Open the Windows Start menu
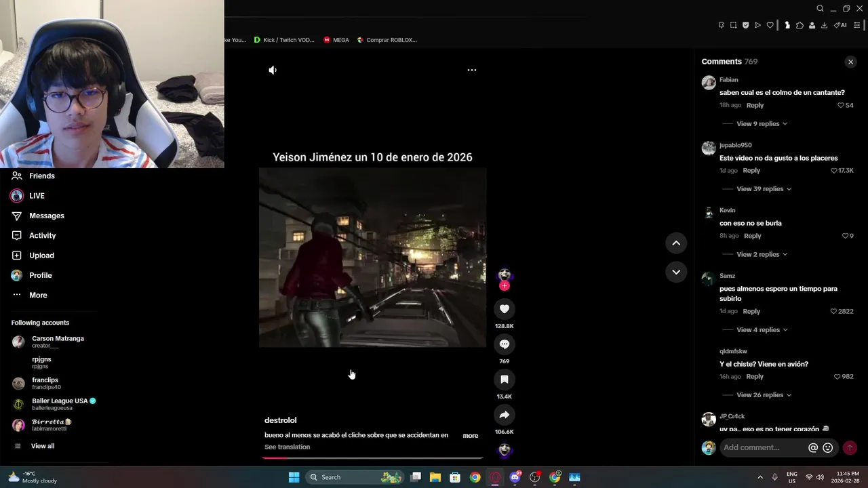Viewport: 868px width, 488px height. click(294, 477)
